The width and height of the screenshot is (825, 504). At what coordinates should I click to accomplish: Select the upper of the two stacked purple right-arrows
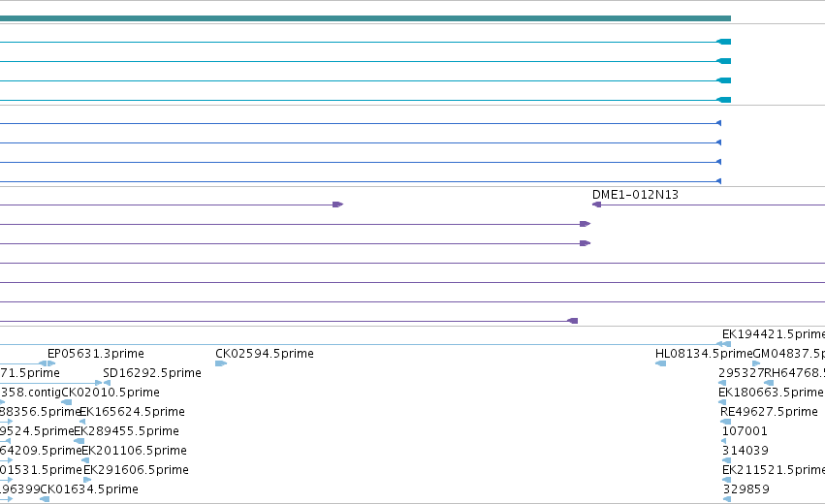(x=586, y=224)
